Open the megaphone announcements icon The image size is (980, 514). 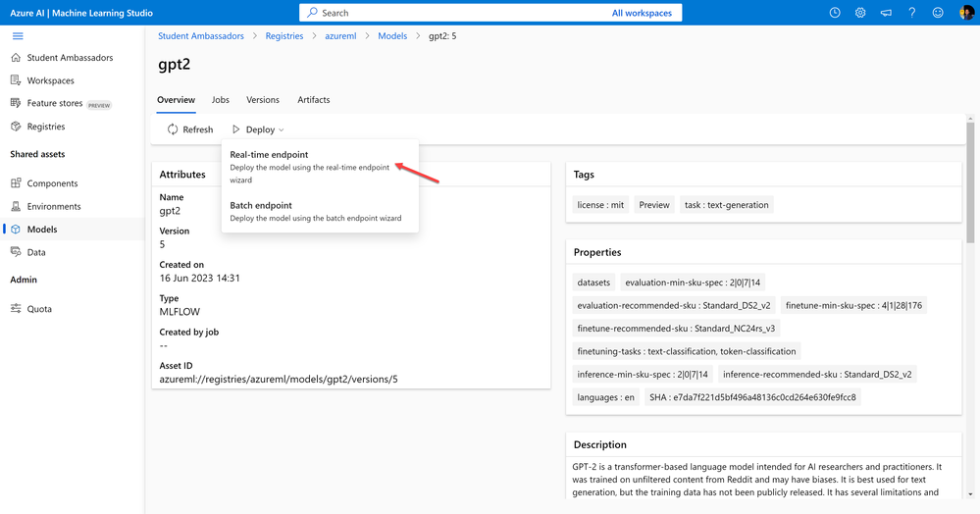click(x=886, y=13)
